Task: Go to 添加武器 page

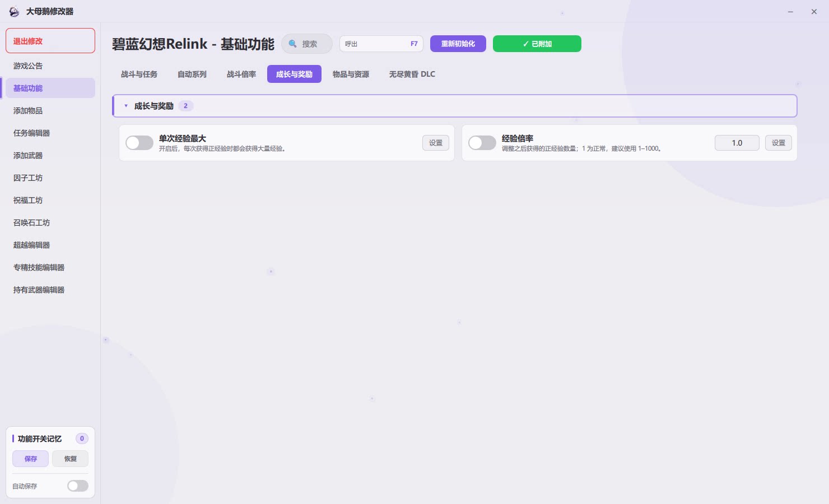Action: click(50, 155)
